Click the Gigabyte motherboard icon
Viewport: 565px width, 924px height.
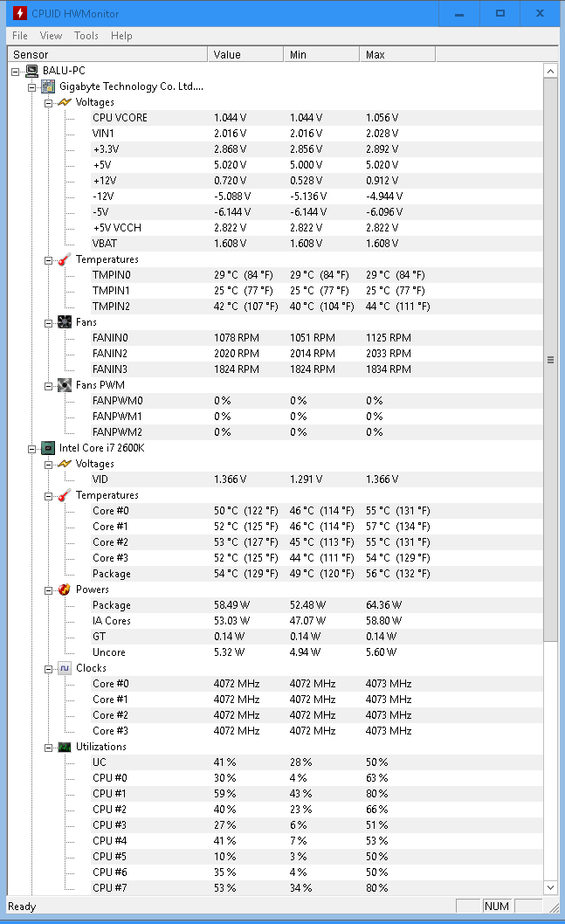coord(48,86)
